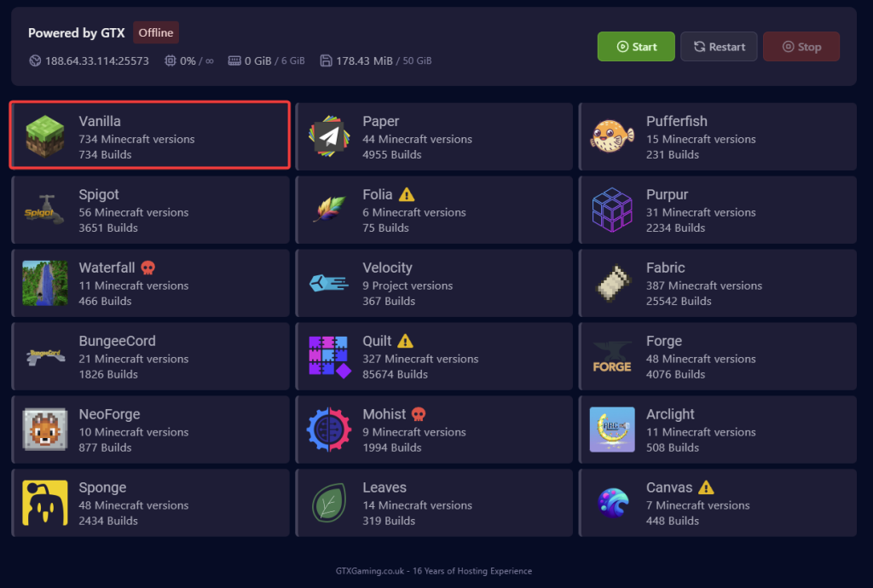
Task: Click the Restart server button
Action: [719, 47]
